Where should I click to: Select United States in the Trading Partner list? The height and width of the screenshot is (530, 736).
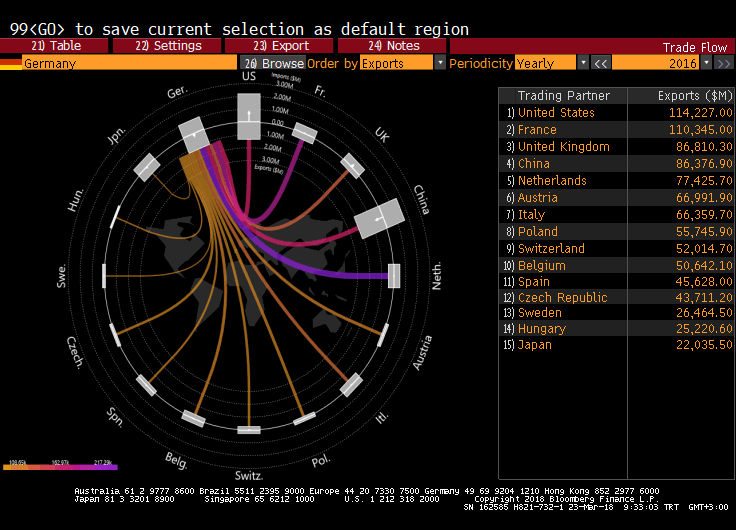point(556,113)
